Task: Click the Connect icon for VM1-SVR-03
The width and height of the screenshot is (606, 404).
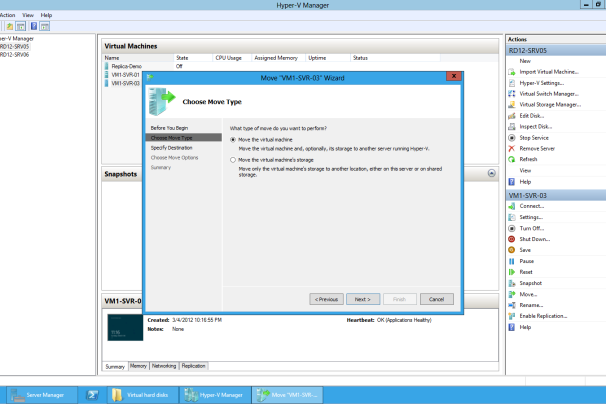Action: coord(512,206)
